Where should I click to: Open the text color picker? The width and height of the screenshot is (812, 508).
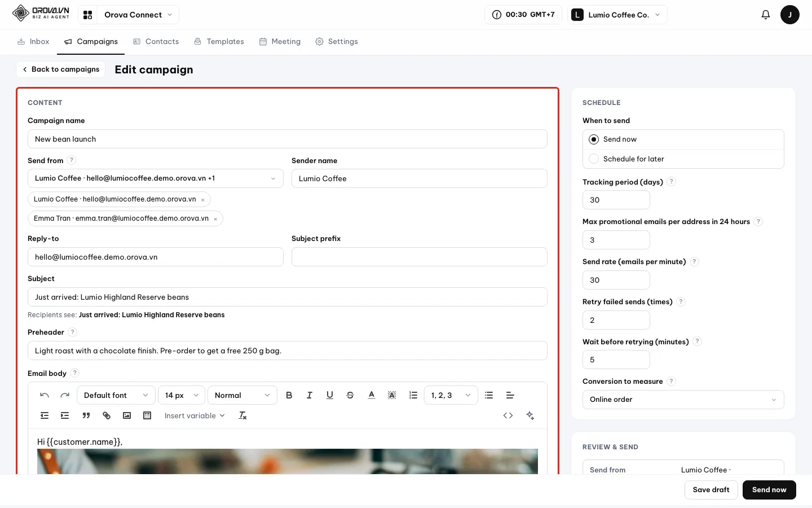pos(372,395)
